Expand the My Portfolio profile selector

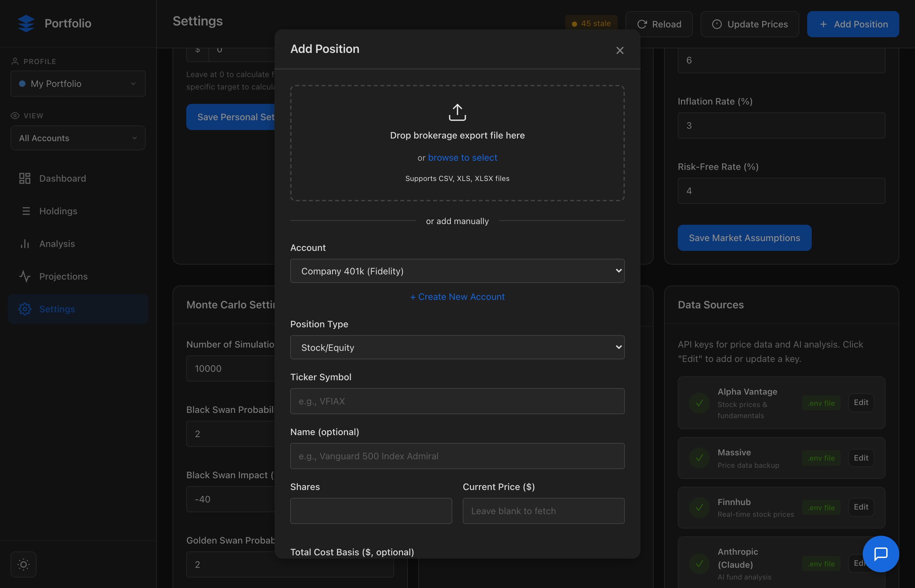pyautogui.click(x=78, y=84)
